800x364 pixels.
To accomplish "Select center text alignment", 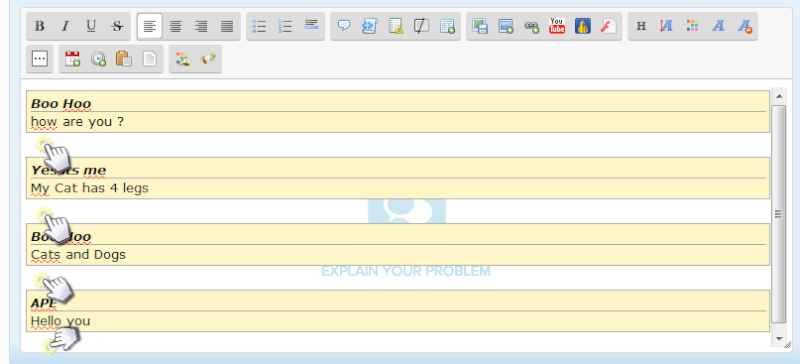I will coord(176,26).
